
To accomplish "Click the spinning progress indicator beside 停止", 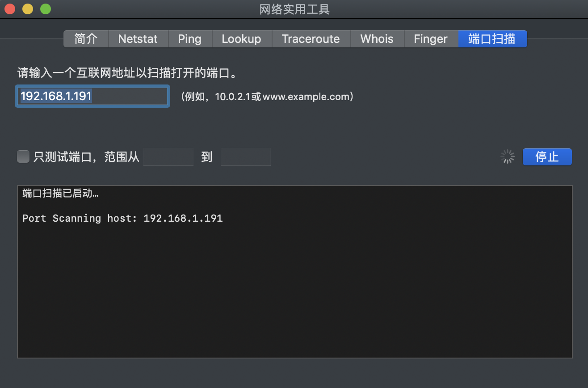I will [x=508, y=157].
